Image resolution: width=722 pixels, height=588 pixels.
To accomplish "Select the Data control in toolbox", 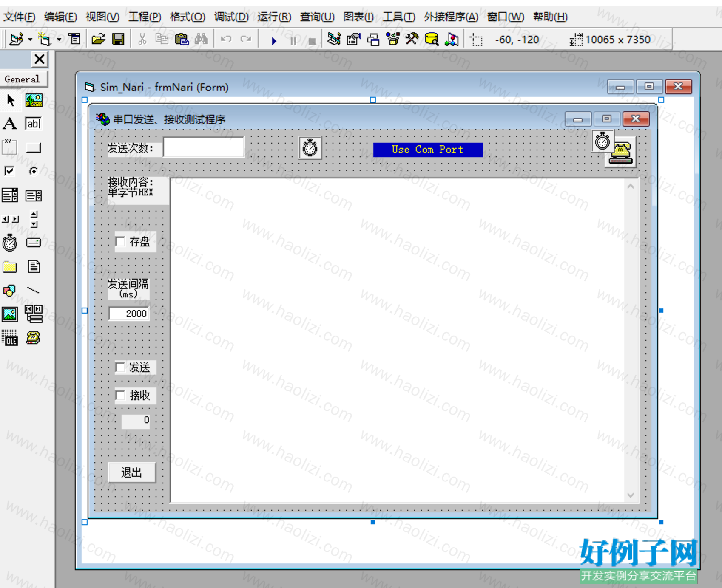I will tap(34, 314).
